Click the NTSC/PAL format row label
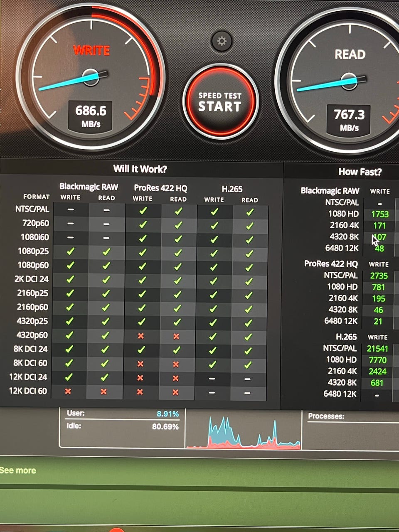 (32, 209)
